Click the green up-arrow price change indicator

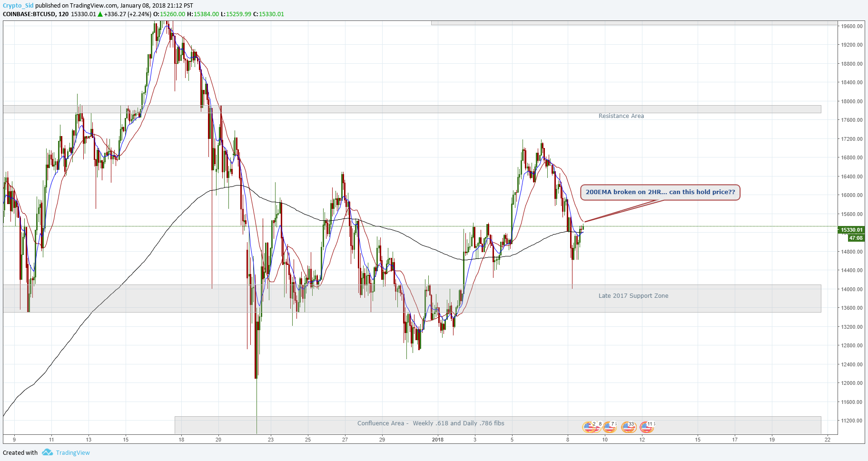click(x=100, y=14)
